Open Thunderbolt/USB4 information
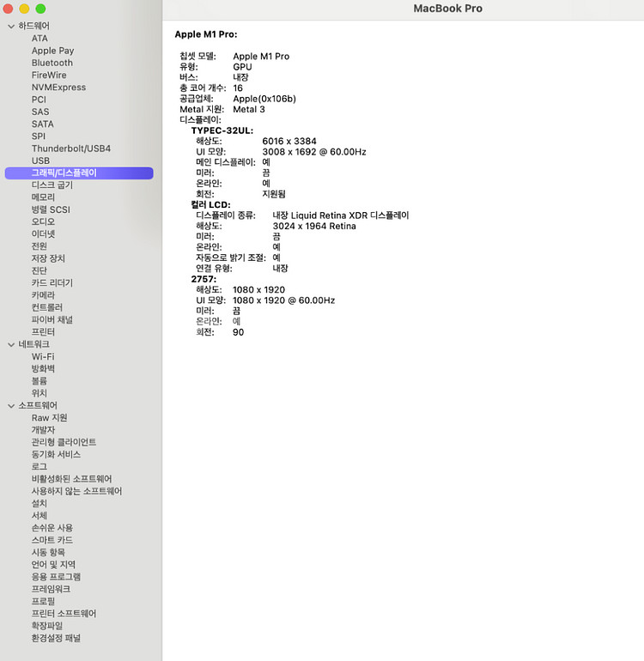This screenshot has height=661, width=644. [71, 149]
